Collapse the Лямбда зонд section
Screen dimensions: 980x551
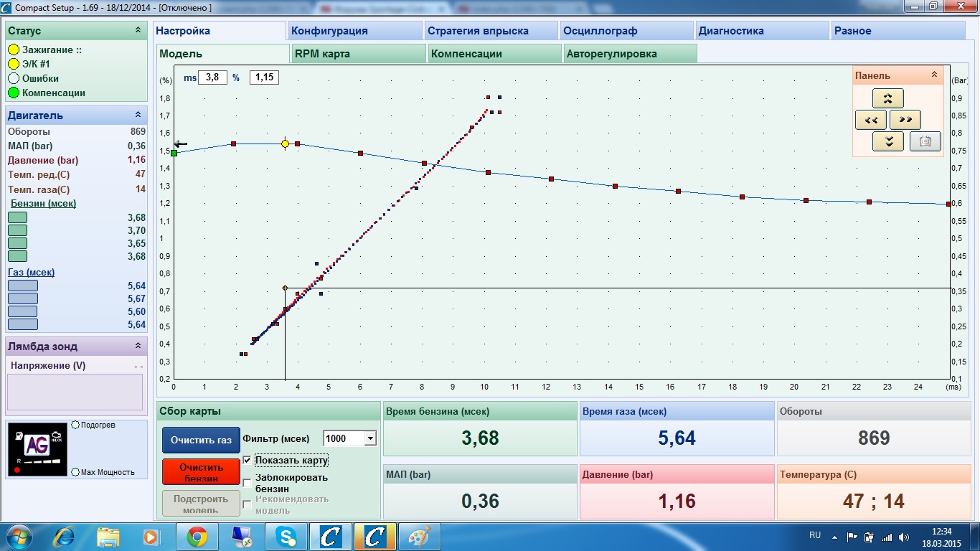point(138,346)
